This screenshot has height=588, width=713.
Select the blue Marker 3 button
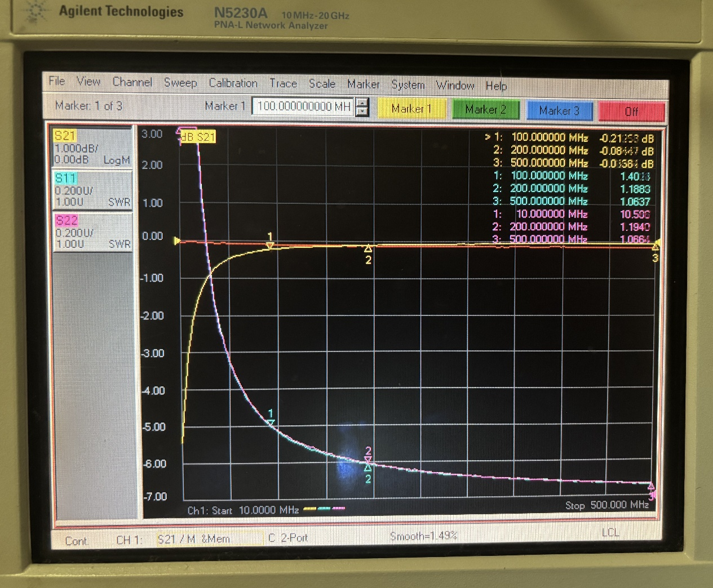coord(559,110)
